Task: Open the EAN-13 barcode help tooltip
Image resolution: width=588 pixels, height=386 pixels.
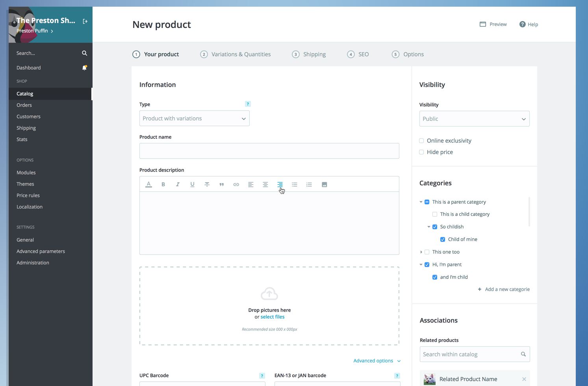Action: coord(397,376)
